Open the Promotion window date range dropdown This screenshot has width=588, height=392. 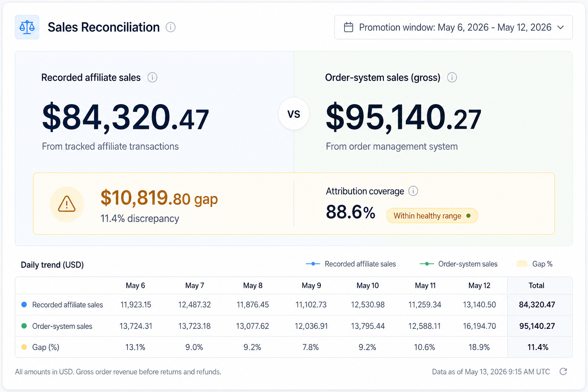click(x=453, y=27)
